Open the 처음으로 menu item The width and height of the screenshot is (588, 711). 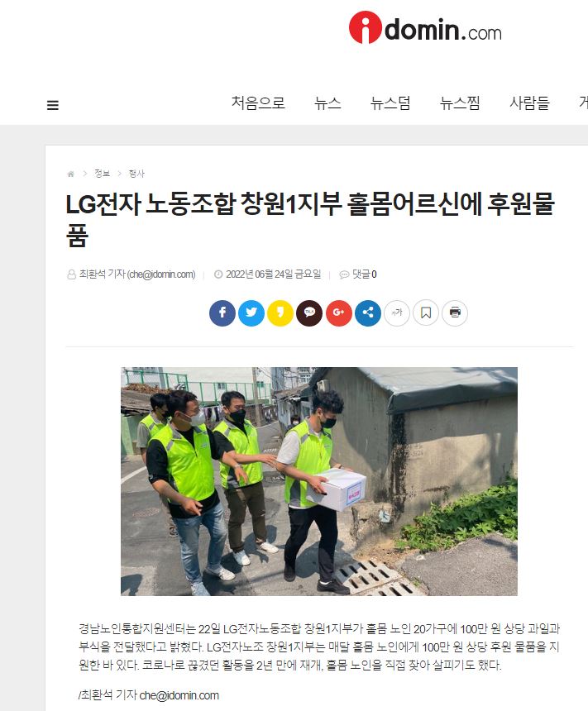pos(258,103)
